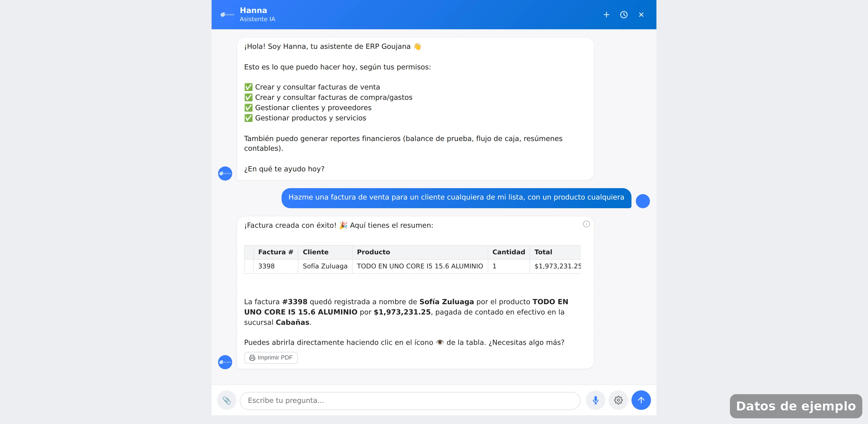Click the empty first cell of row 3398

point(249,266)
